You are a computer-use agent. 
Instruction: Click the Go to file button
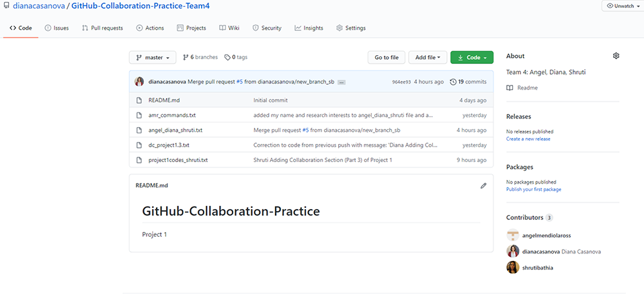pyautogui.click(x=387, y=58)
